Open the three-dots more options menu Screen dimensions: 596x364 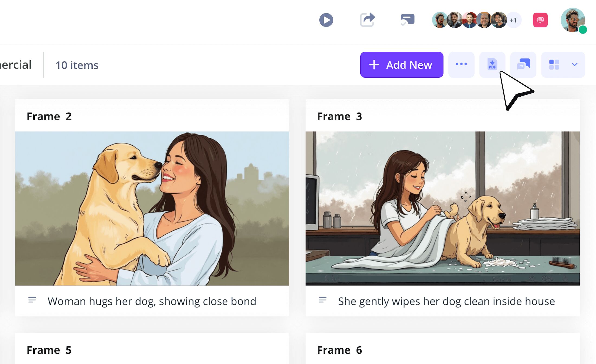(461, 64)
